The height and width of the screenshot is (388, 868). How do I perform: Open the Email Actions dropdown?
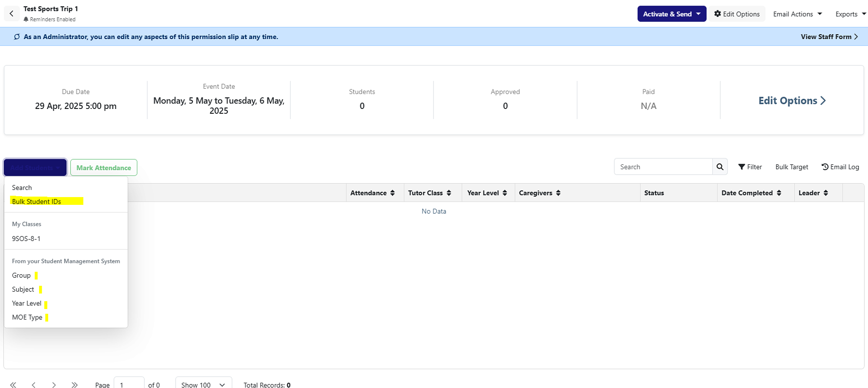pyautogui.click(x=798, y=14)
